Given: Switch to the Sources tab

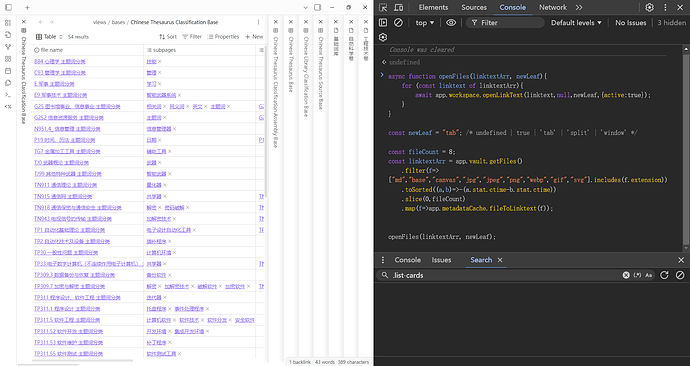Looking at the screenshot, I should pyautogui.click(x=474, y=7).
